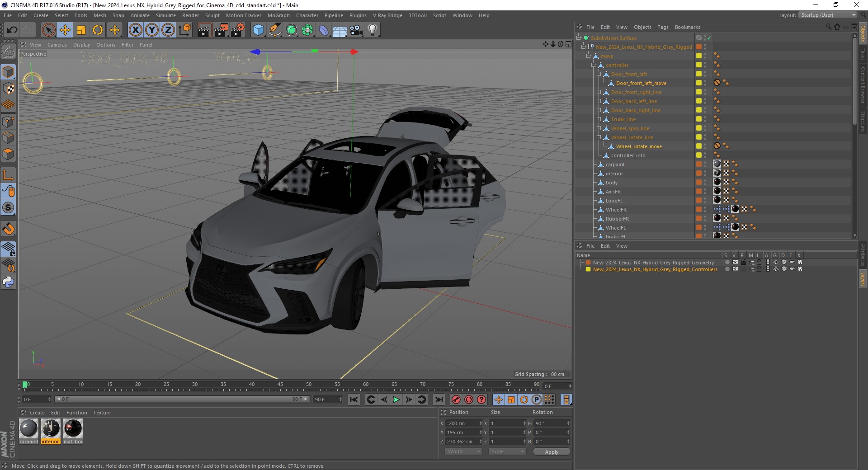Viewport: 868px width, 470px height.
Task: Go to start of animation
Action: coord(354,399)
